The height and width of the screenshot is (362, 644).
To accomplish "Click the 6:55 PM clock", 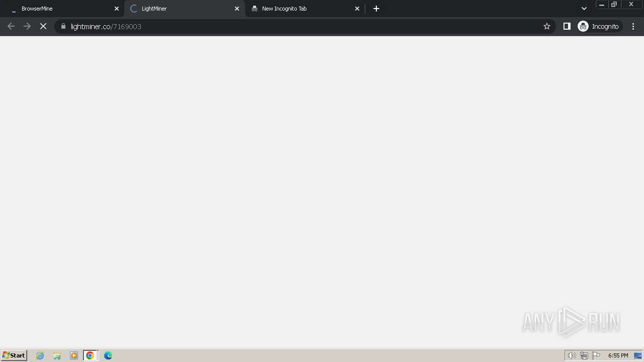I will (618, 355).
